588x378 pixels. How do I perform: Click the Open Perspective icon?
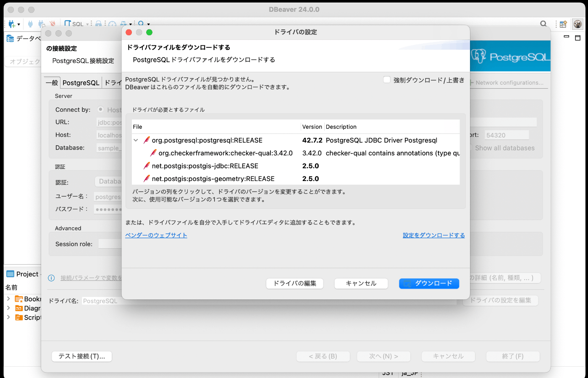click(563, 24)
